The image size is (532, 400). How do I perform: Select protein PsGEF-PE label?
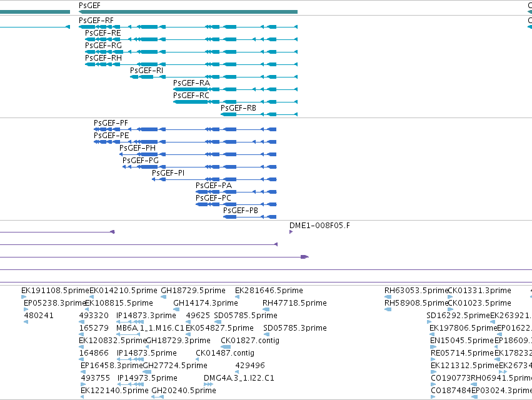click(x=111, y=136)
